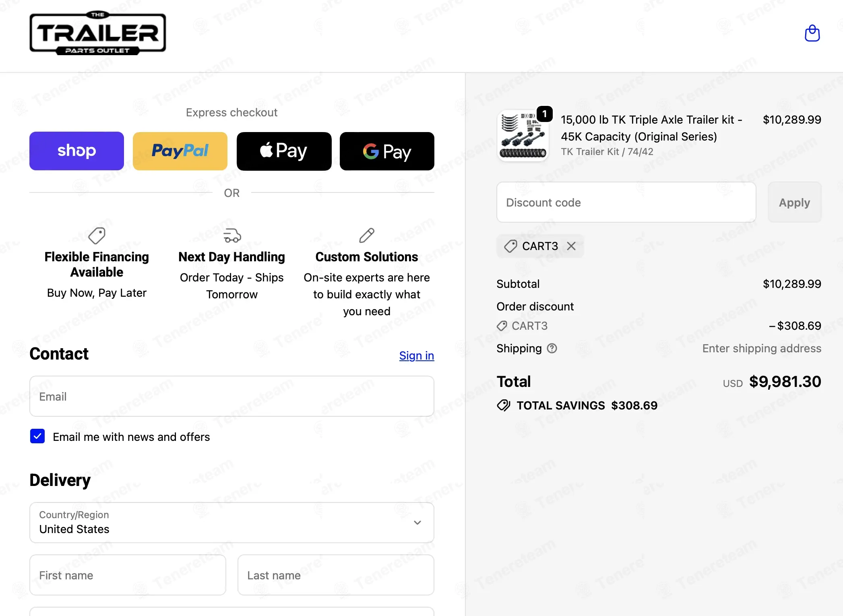
Task: Click the shipping help question mark icon
Action: point(552,348)
